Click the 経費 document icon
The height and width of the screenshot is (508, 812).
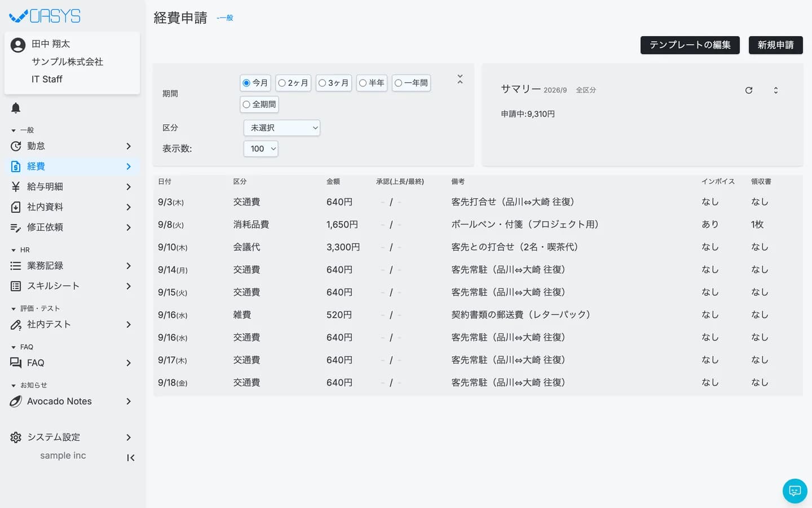pyautogui.click(x=16, y=167)
